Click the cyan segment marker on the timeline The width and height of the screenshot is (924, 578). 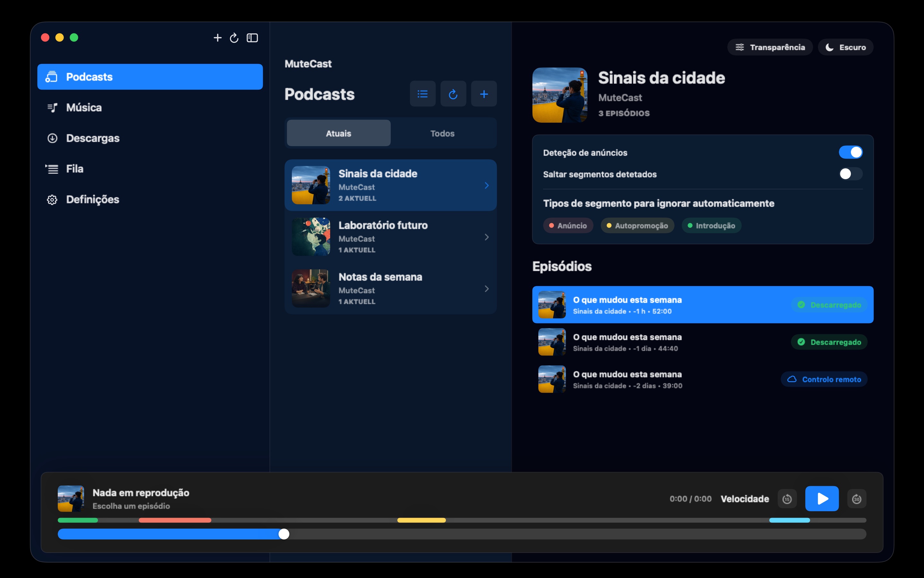[x=790, y=520]
